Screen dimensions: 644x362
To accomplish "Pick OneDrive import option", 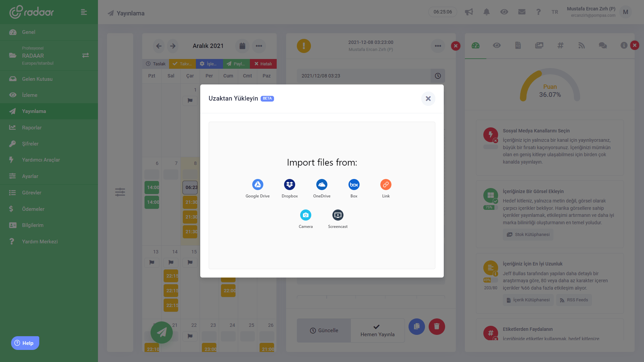I will coord(322,185).
